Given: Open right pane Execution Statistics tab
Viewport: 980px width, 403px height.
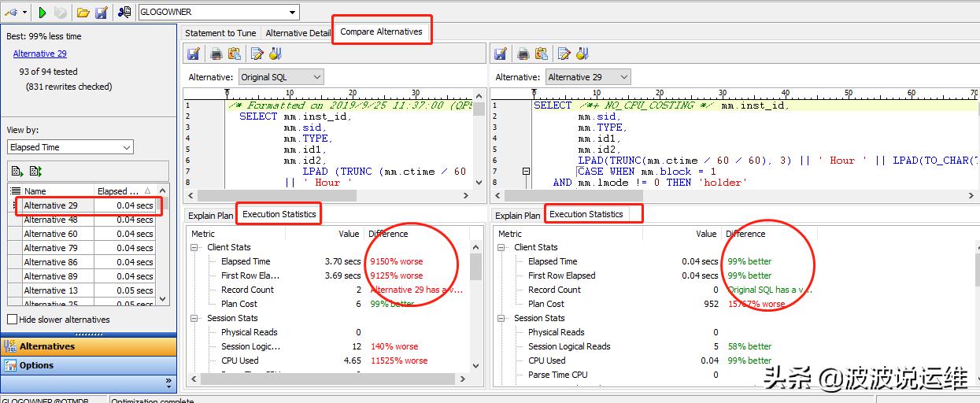Looking at the screenshot, I should coord(586,214).
